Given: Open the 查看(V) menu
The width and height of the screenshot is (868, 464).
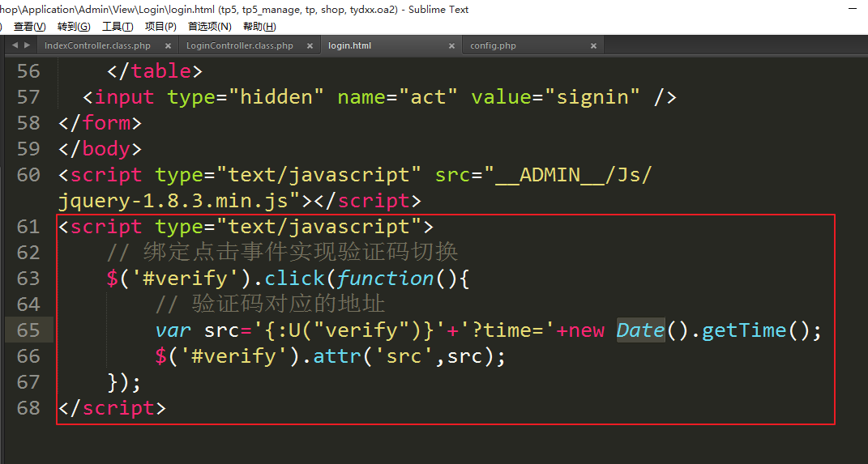Looking at the screenshot, I should [x=29, y=27].
